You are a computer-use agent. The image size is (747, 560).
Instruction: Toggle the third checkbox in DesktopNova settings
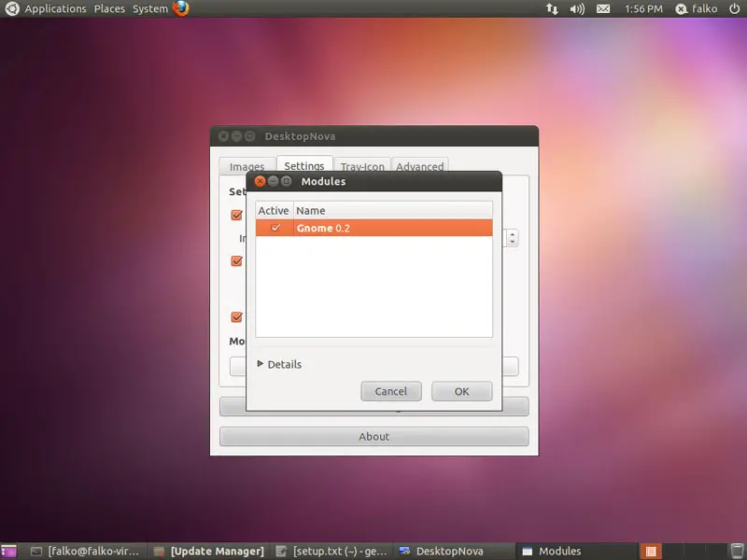[x=236, y=316]
